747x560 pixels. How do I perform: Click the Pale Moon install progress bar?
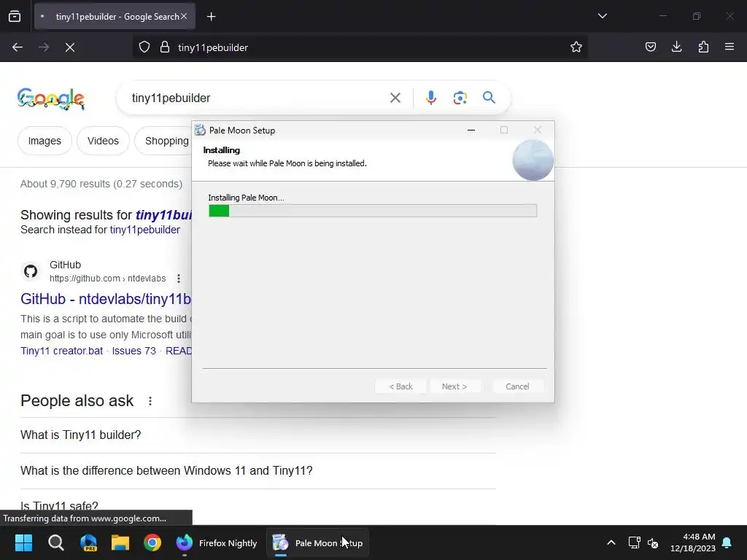point(373,211)
